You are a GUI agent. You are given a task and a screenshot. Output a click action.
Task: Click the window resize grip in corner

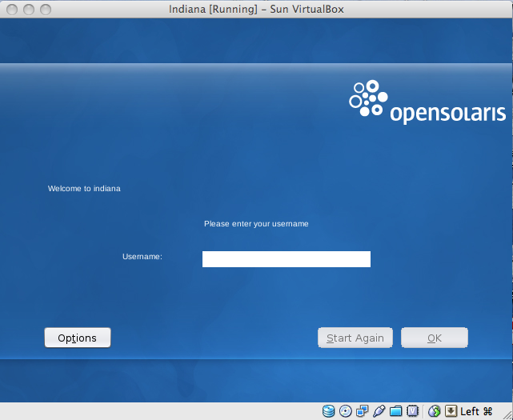[507, 414]
